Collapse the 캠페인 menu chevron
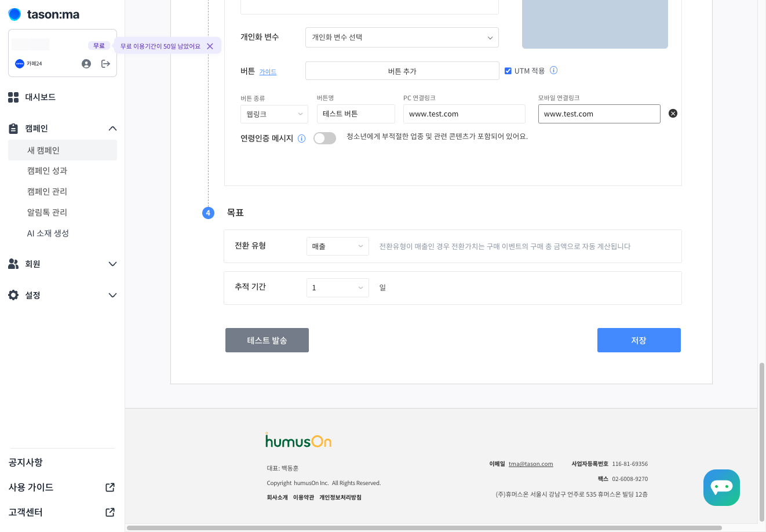The width and height of the screenshot is (766, 532). [112, 129]
